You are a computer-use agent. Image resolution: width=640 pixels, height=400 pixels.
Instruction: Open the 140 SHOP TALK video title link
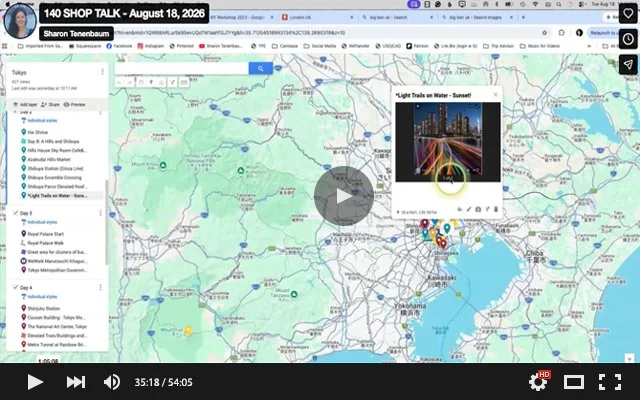pos(124,13)
